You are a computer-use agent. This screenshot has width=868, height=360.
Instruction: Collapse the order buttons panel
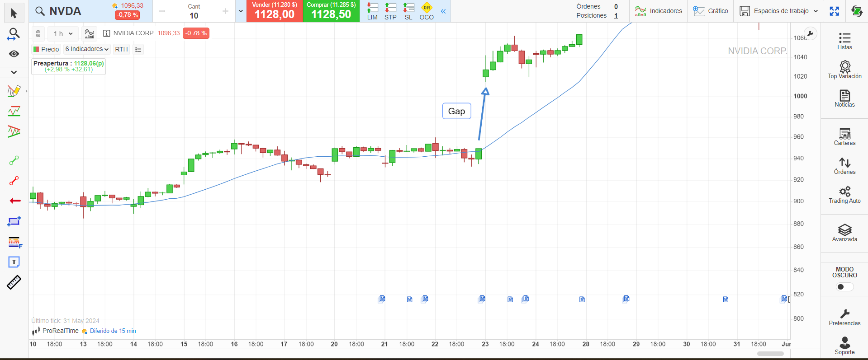(443, 11)
